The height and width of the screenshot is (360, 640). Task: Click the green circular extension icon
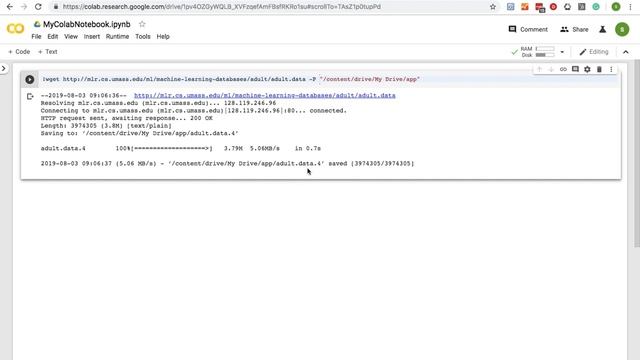point(596,7)
